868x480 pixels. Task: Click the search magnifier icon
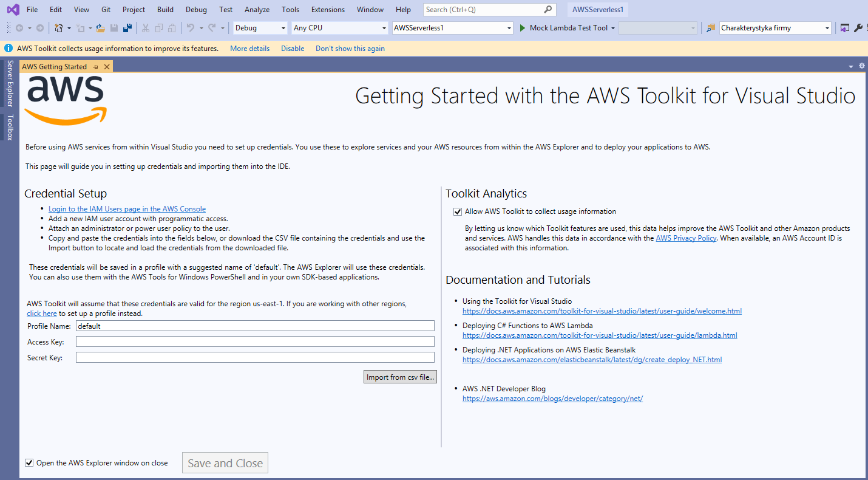(548, 10)
